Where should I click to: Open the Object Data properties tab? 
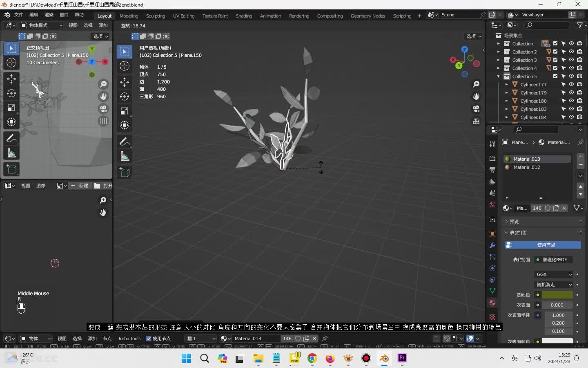(x=492, y=291)
